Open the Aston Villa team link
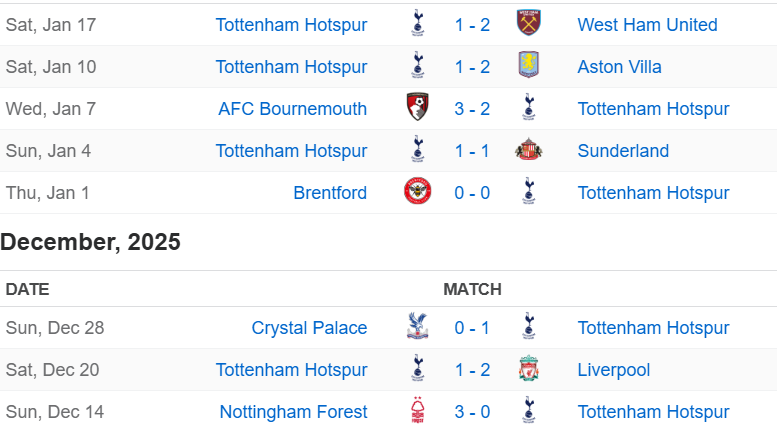The width and height of the screenshot is (777, 432). point(619,67)
